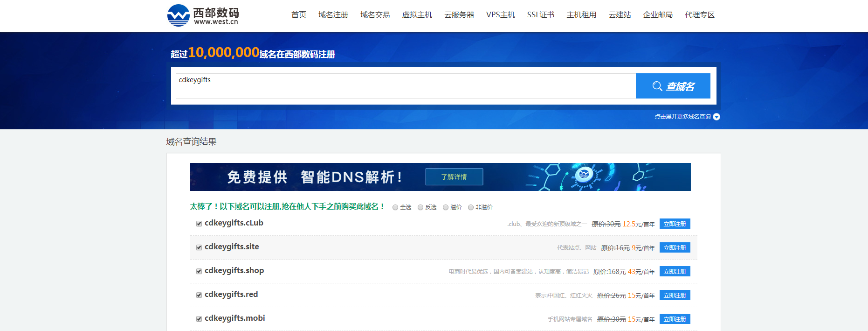Click 立即注册 for cdkeygifts.site
Screen dimensions: 868x331
point(675,247)
